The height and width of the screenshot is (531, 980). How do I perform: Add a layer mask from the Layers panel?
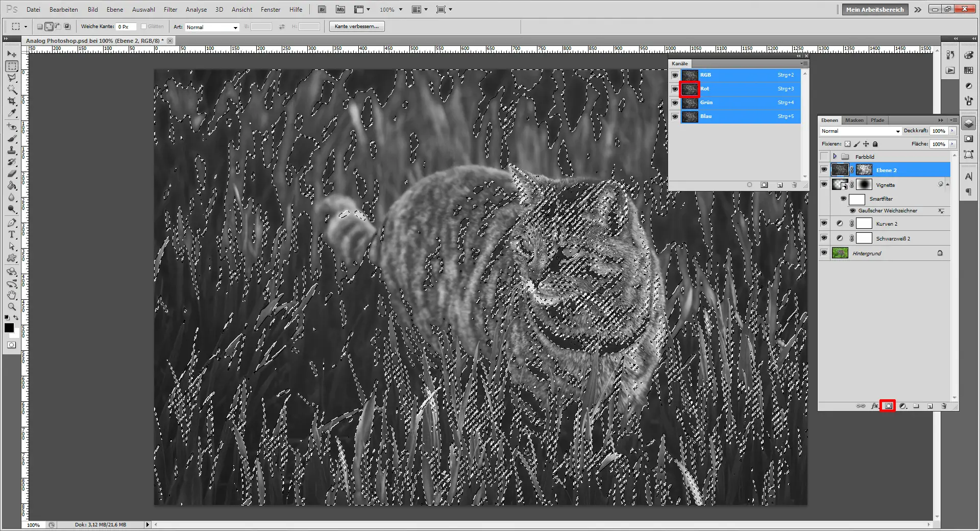pyautogui.click(x=889, y=406)
